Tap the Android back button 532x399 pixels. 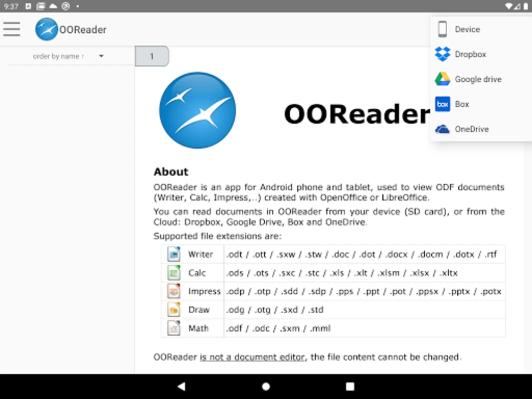(x=181, y=386)
